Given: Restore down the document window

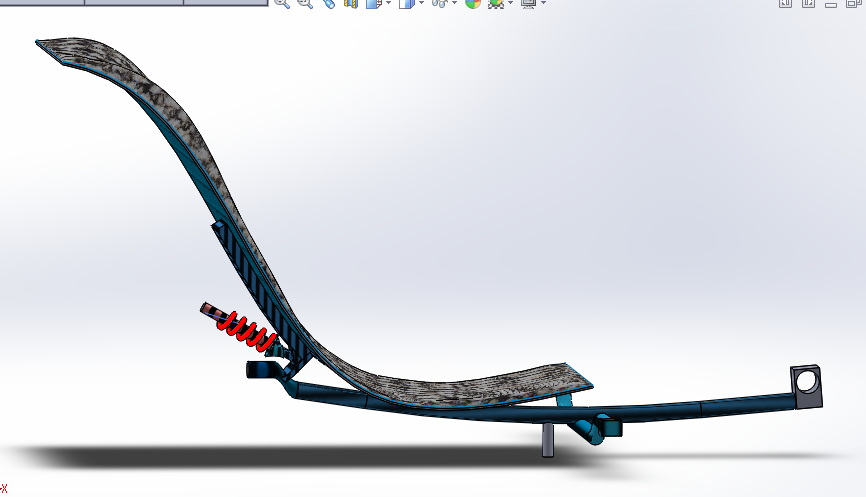Looking at the screenshot, I should tap(854, 3).
